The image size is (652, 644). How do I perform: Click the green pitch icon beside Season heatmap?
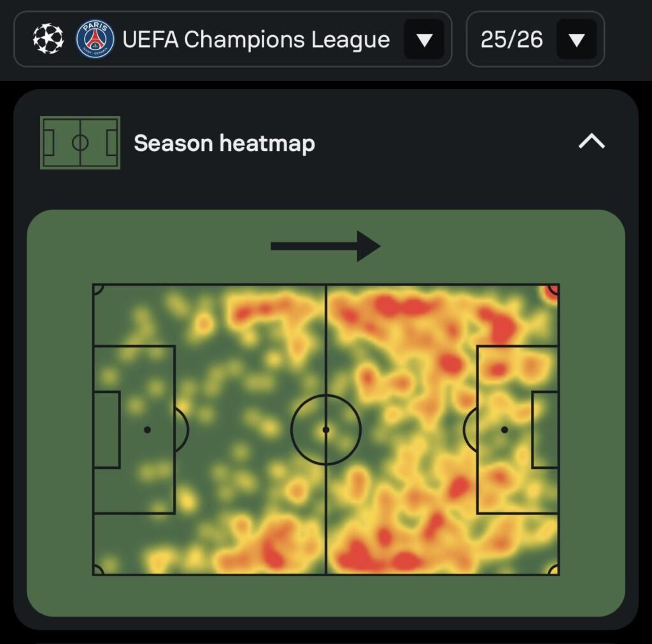(x=81, y=142)
